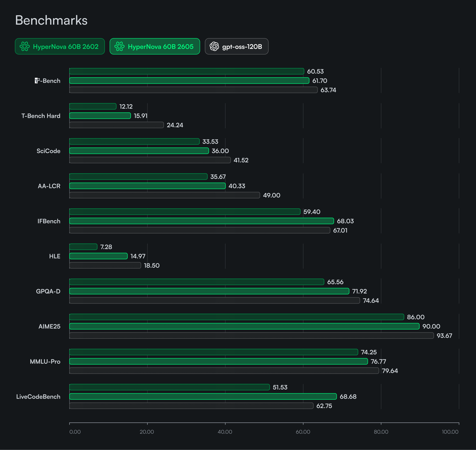The height and width of the screenshot is (450, 476).
Task: Click the "59.40" value on IFBench
Action: [312, 212]
